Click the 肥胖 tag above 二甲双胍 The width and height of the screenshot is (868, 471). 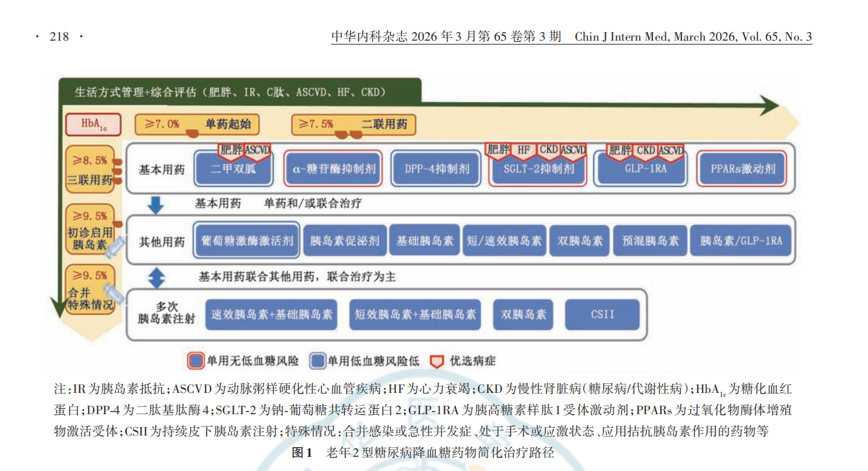point(231,150)
